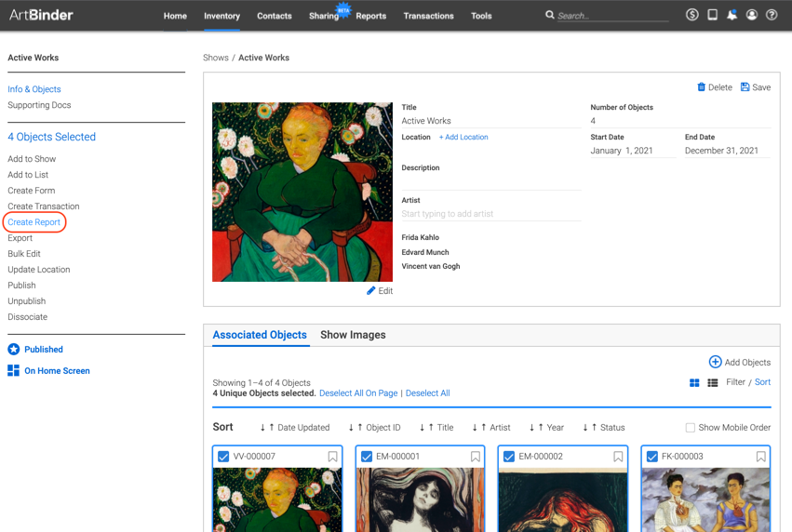Bookmark the EM-000001 object
Viewport: 792px width, 532px height.
coord(476,457)
